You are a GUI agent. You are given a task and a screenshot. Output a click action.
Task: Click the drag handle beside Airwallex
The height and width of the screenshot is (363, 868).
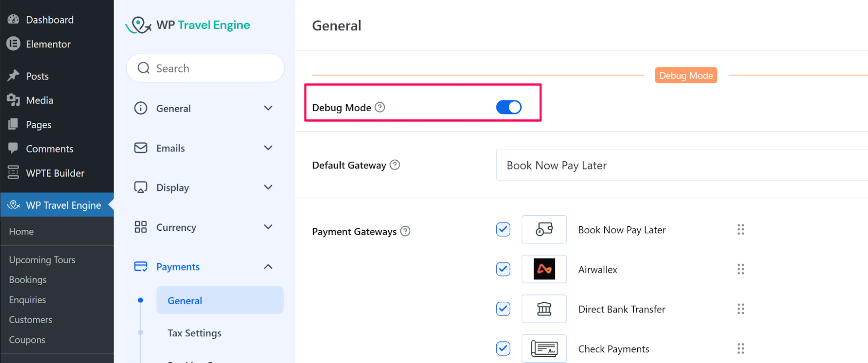740,269
